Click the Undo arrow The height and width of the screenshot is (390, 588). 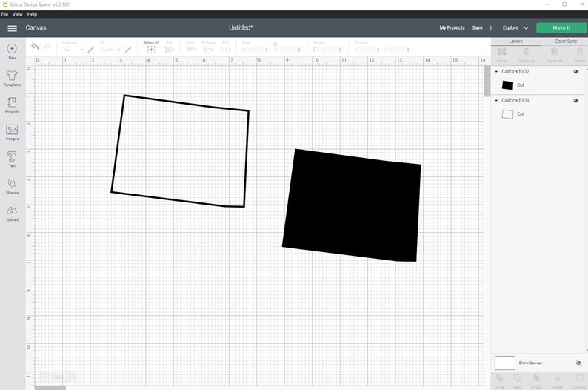click(x=35, y=47)
